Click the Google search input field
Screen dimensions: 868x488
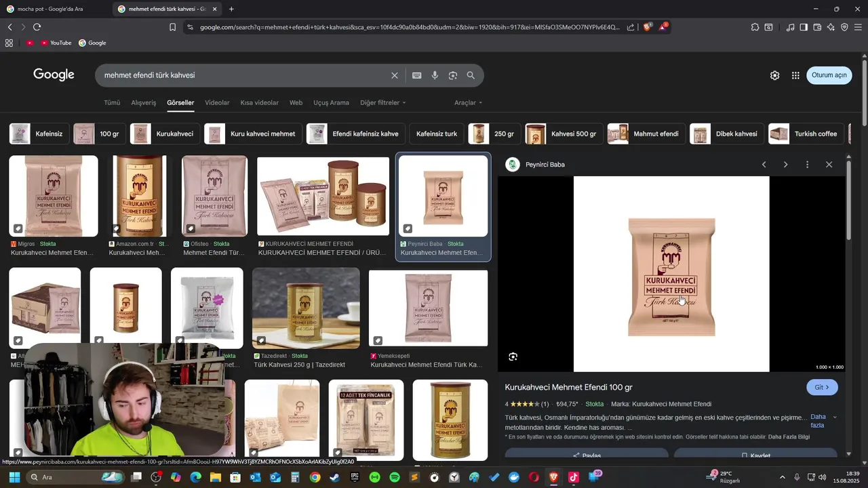244,75
